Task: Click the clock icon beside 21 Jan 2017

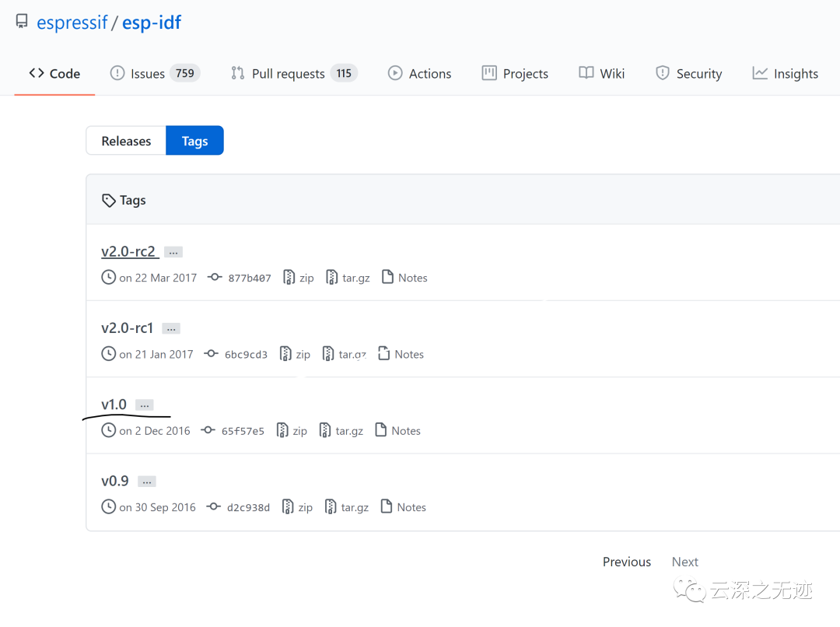Action: [x=109, y=354]
